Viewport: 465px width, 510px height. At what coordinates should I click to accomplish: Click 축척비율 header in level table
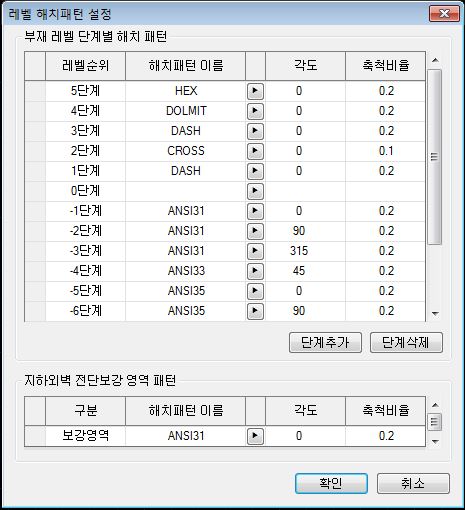(x=386, y=66)
